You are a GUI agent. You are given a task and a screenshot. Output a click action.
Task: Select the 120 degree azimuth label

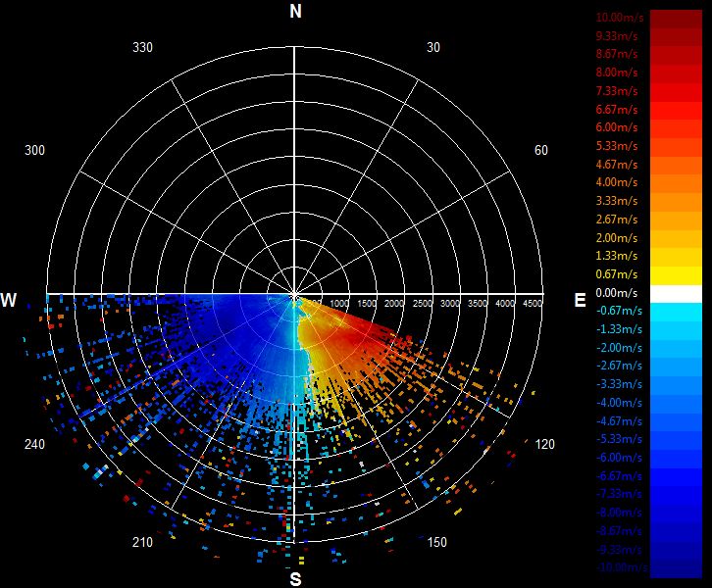coord(545,444)
